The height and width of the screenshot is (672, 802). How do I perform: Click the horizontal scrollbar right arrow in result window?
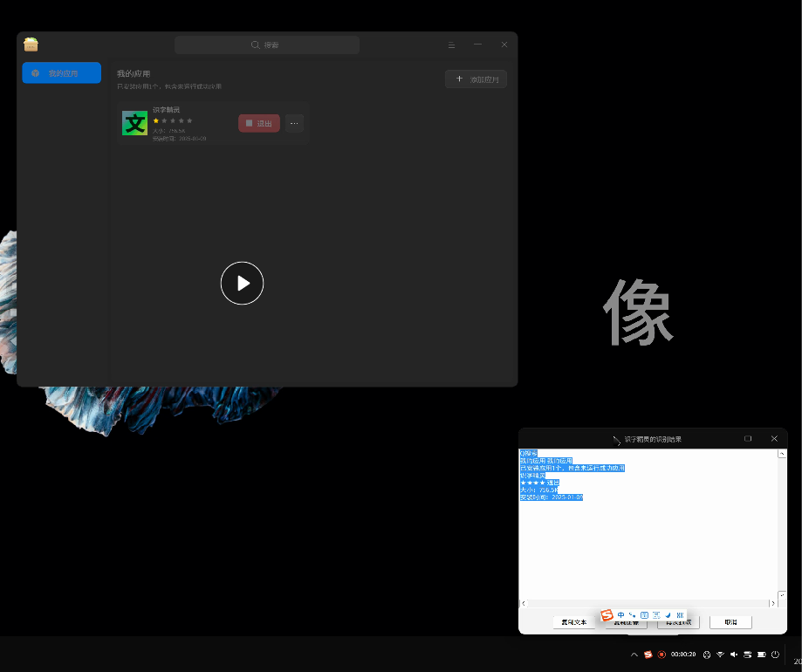click(x=773, y=603)
